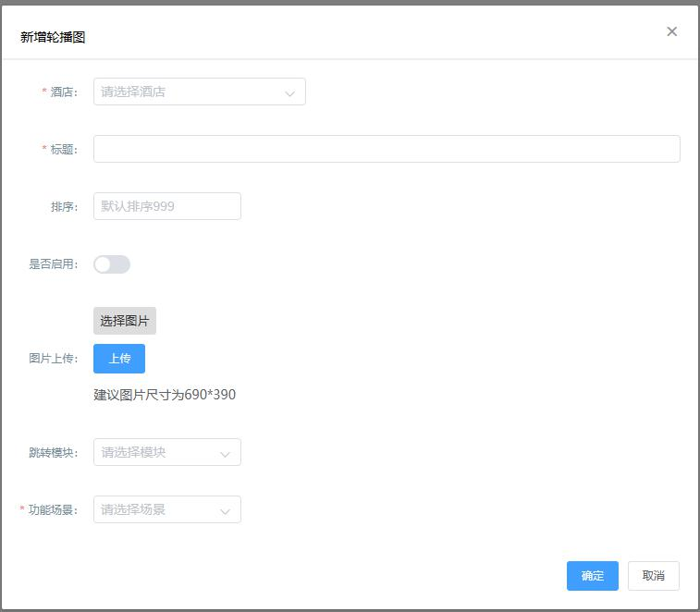Image resolution: width=700 pixels, height=612 pixels.
Task: Click the chevron arrow in 酒店 dropdown
Action: coord(289,92)
